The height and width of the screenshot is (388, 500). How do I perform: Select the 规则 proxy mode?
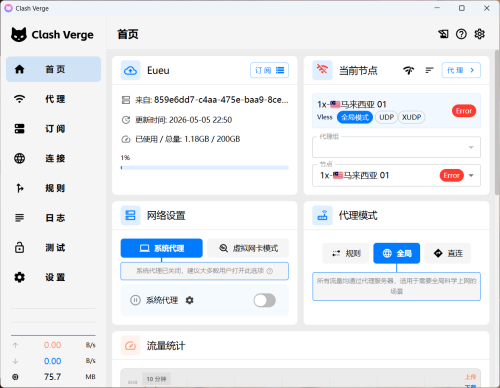click(346, 253)
